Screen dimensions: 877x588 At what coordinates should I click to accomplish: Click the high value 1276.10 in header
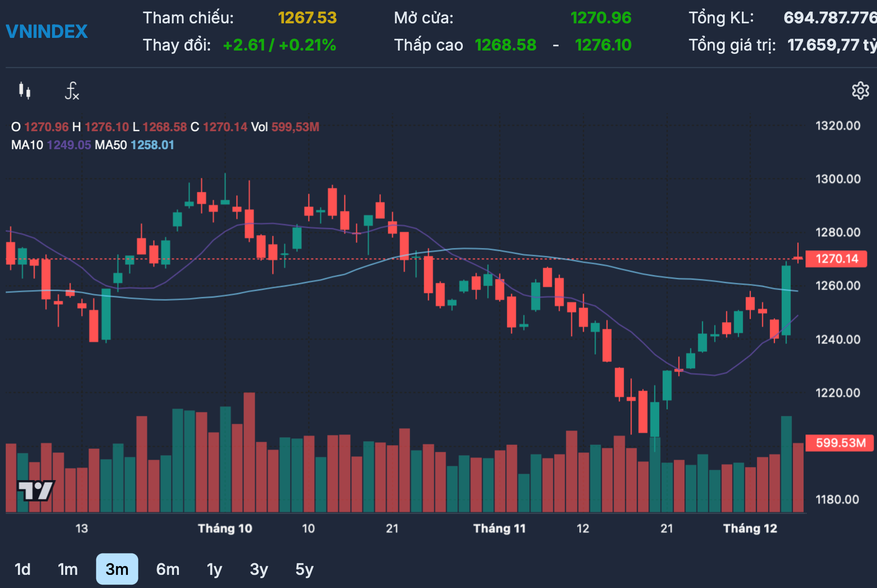tap(603, 45)
